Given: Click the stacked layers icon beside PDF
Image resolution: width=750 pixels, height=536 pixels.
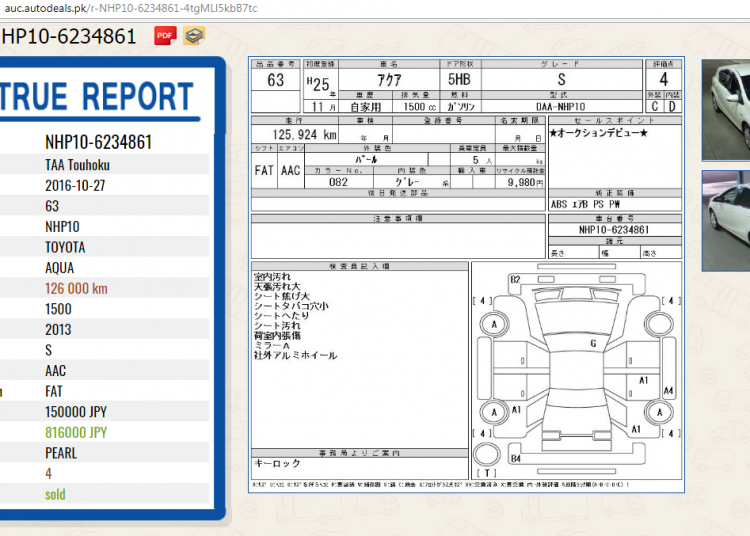Looking at the screenshot, I should pos(193,36).
